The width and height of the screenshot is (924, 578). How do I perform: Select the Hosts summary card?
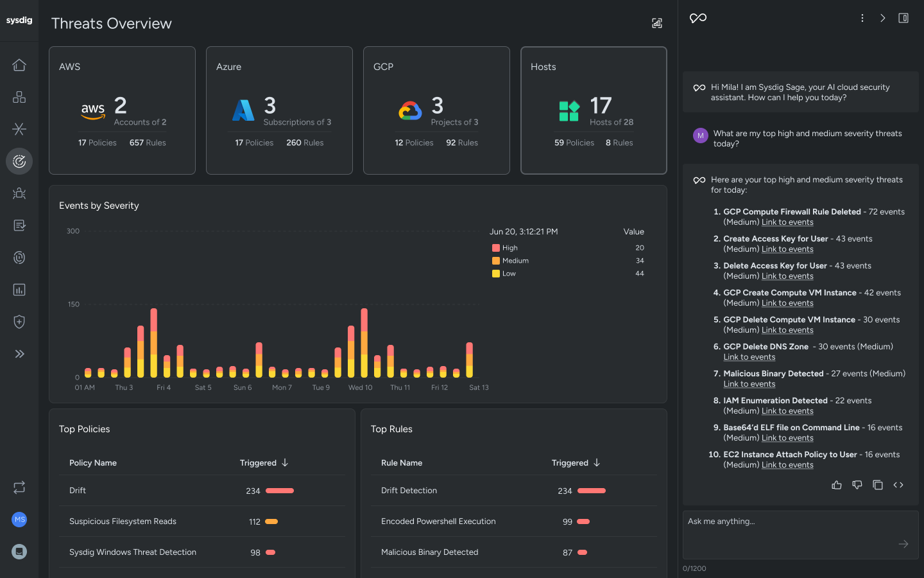click(594, 110)
